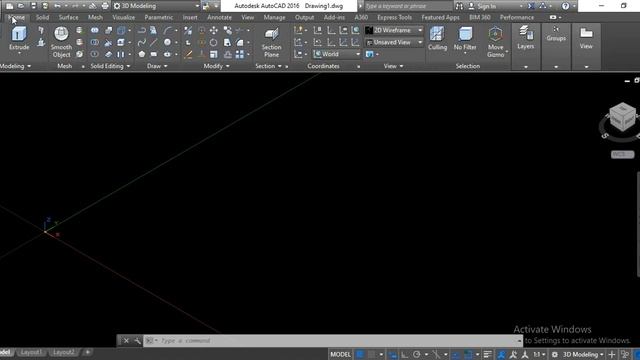
Task: Select the Polygon tool in Draw panel
Action: coord(142,54)
